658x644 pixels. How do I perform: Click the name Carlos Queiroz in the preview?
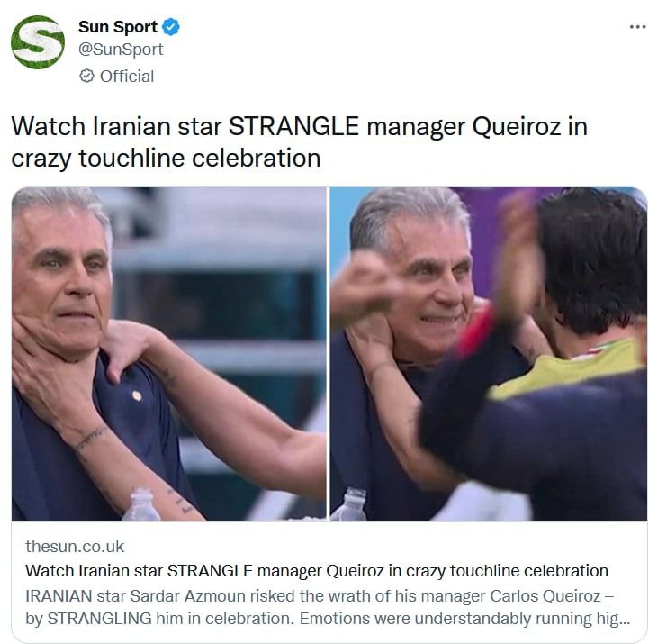(545, 596)
